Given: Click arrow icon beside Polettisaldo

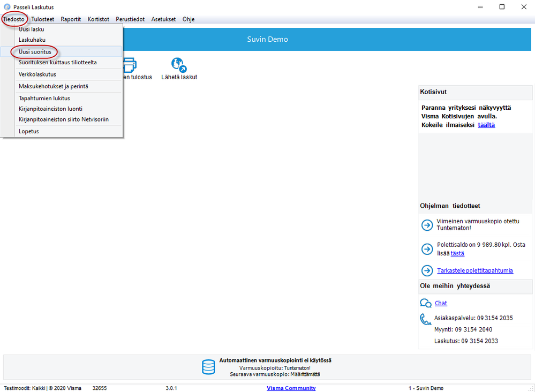Looking at the screenshot, I should pos(427,249).
